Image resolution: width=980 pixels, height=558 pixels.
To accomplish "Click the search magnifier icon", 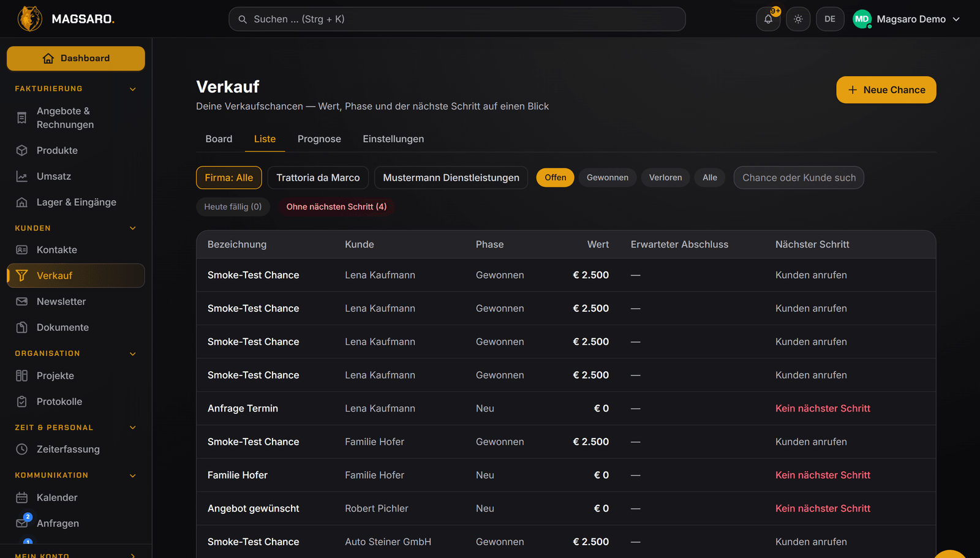I will point(243,20).
